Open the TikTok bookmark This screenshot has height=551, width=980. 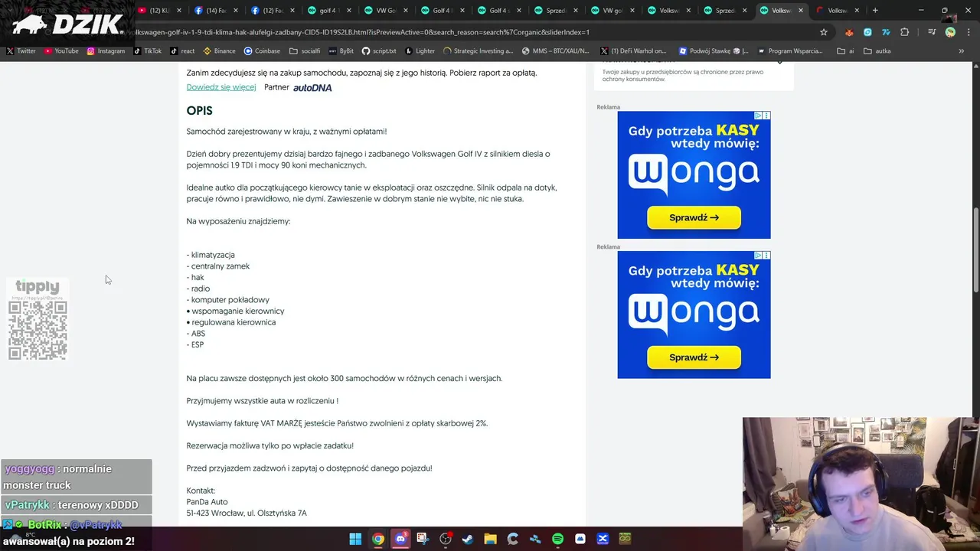[147, 51]
